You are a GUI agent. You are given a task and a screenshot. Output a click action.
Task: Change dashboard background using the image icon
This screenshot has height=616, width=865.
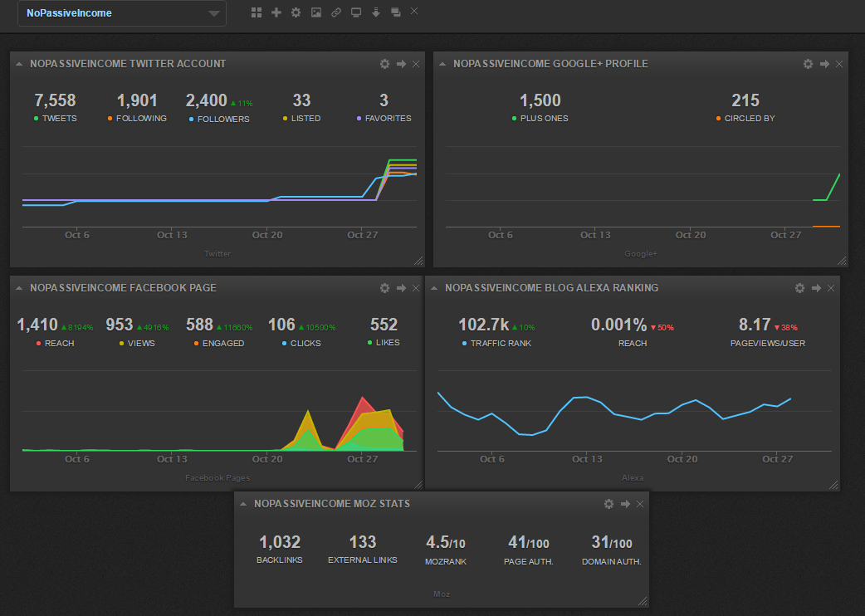[316, 12]
